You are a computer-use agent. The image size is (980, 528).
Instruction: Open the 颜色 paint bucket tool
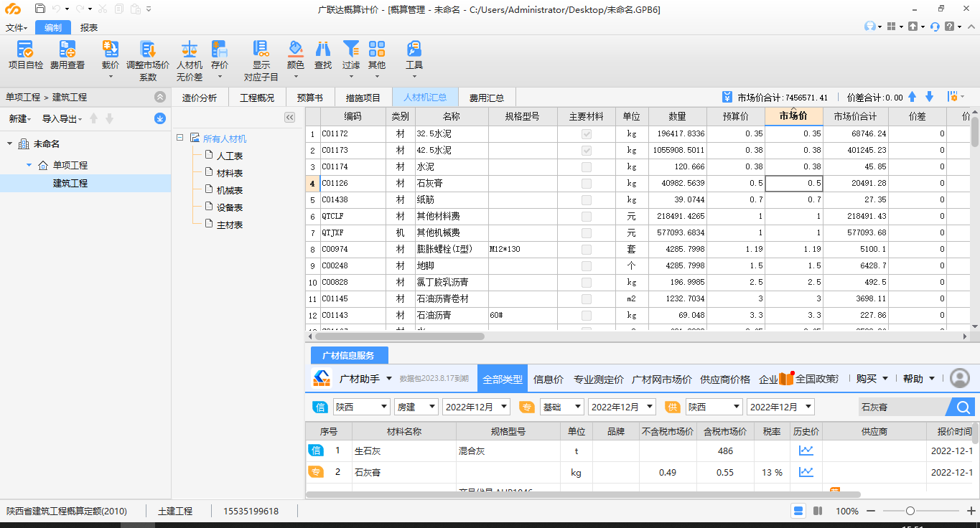click(x=296, y=49)
